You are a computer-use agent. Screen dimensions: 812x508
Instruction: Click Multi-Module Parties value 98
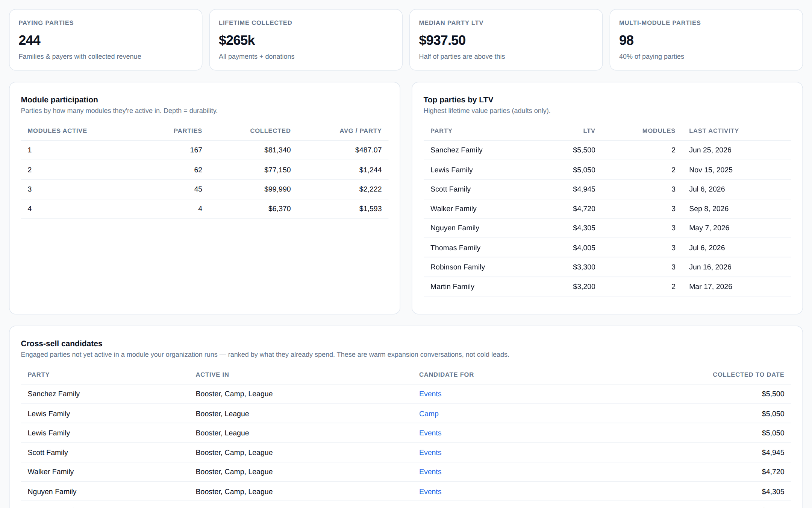pyautogui.click(x=626, y=40)
